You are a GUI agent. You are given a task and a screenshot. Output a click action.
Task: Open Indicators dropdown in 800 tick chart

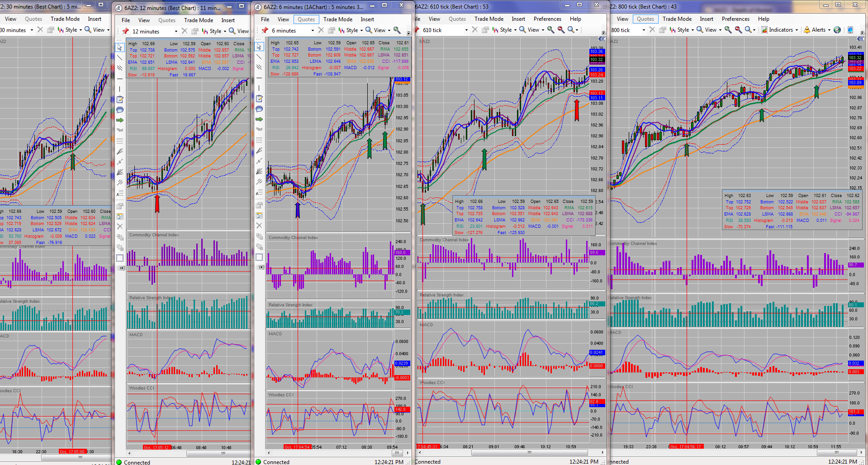click(780, 30)
